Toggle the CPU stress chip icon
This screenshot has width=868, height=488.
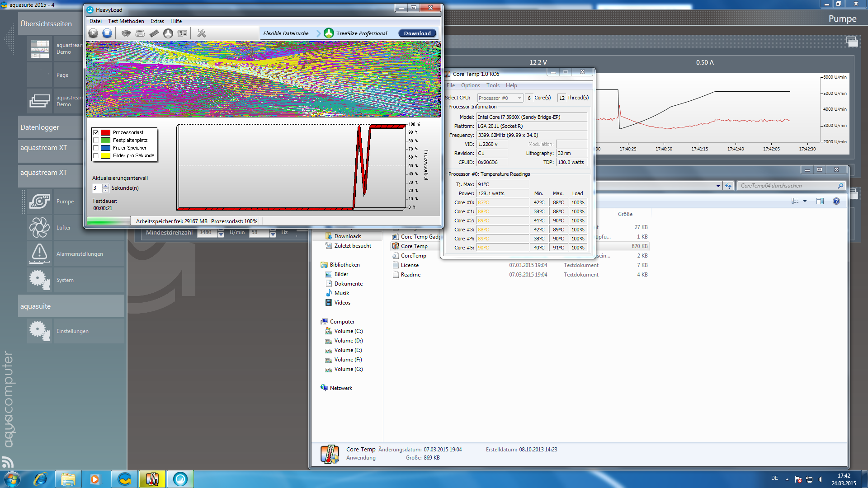pos(126,33)
